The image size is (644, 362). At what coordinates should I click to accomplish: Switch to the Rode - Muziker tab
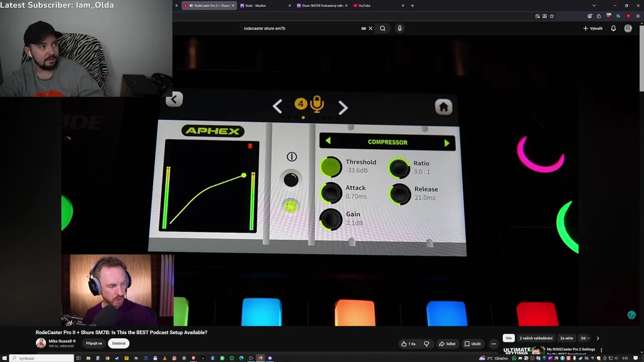pos(264,6)
